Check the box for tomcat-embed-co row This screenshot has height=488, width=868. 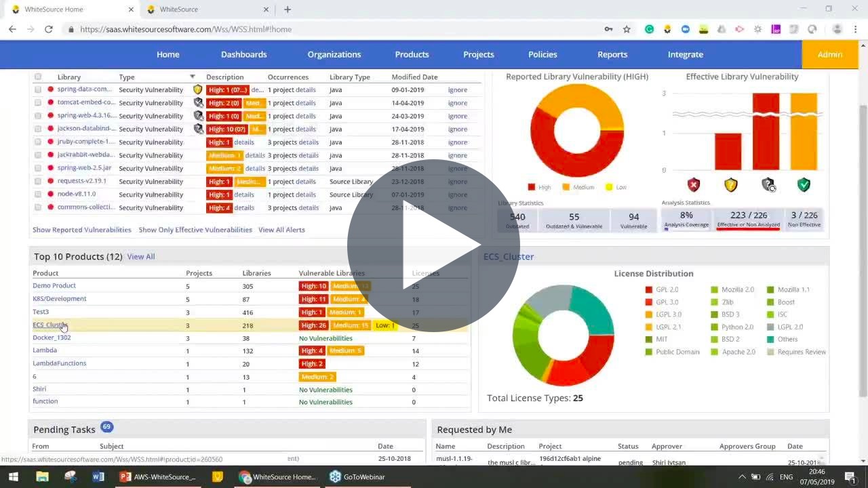[x=38, y=103]
